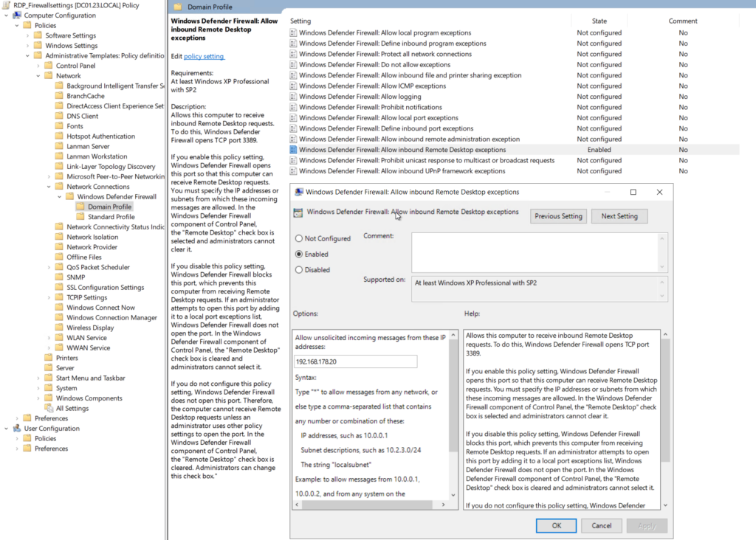Sort list by the State column header

599,21
